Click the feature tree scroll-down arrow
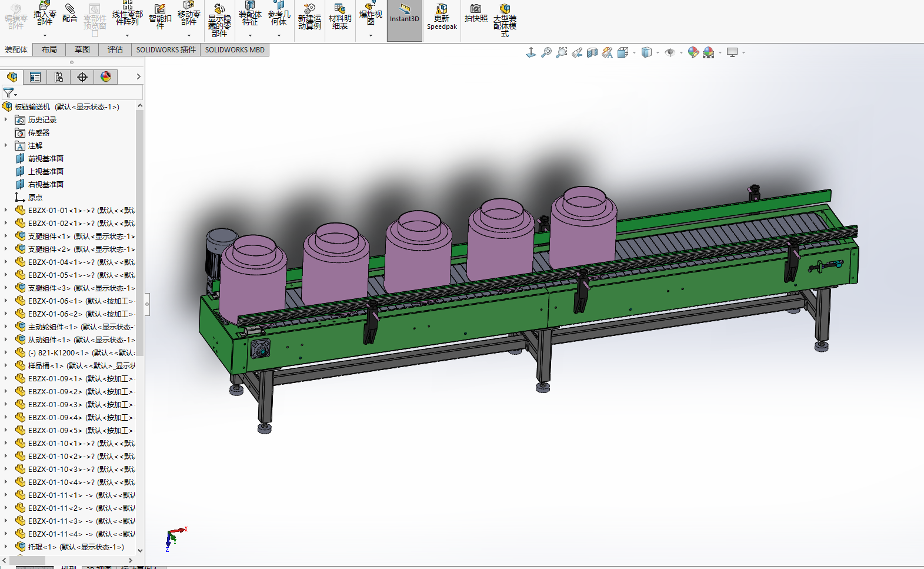The width and height of the screenshot is (924, 569). [140, 550]
